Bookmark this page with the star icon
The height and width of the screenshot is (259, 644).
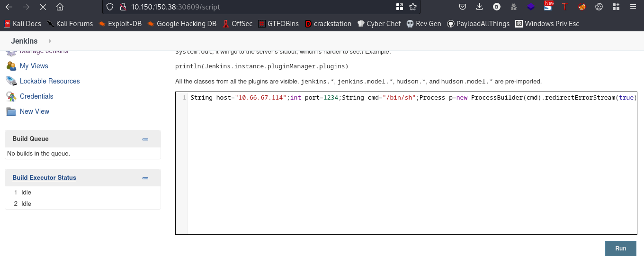point(413,7)
